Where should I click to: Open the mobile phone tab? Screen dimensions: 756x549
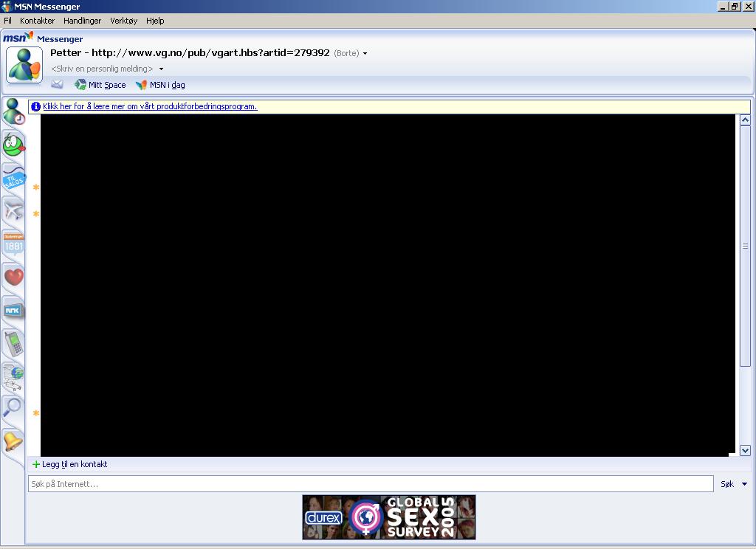(13, 343)
